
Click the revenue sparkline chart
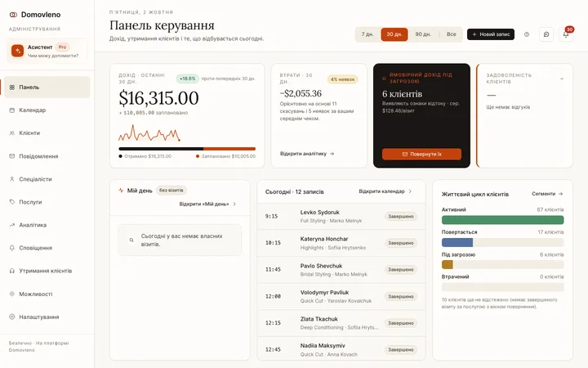[149, 133]
